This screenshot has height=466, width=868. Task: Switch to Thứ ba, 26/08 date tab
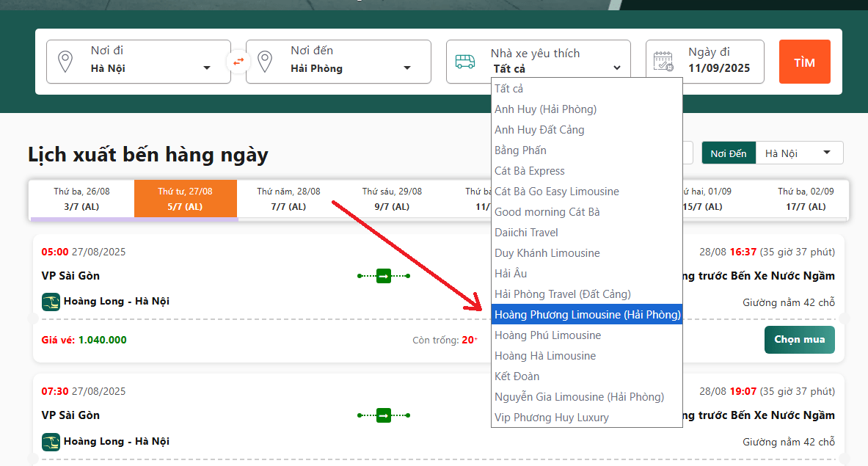tap(81, 199)
